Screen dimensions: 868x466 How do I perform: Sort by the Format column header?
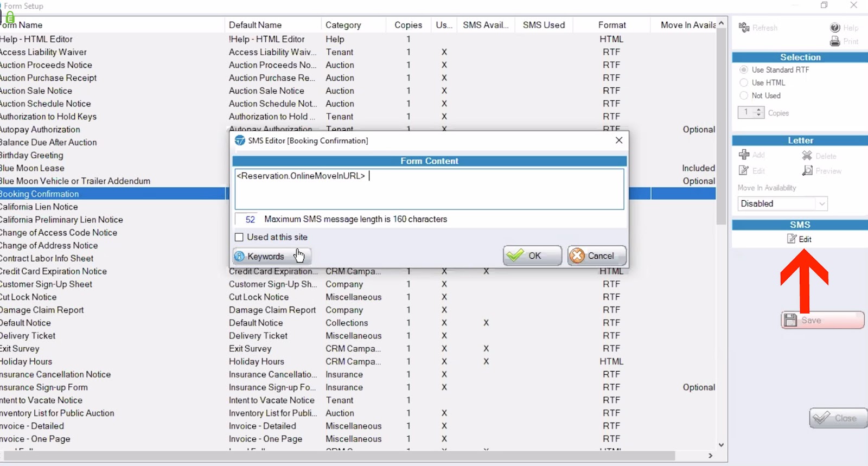point(612,25)
